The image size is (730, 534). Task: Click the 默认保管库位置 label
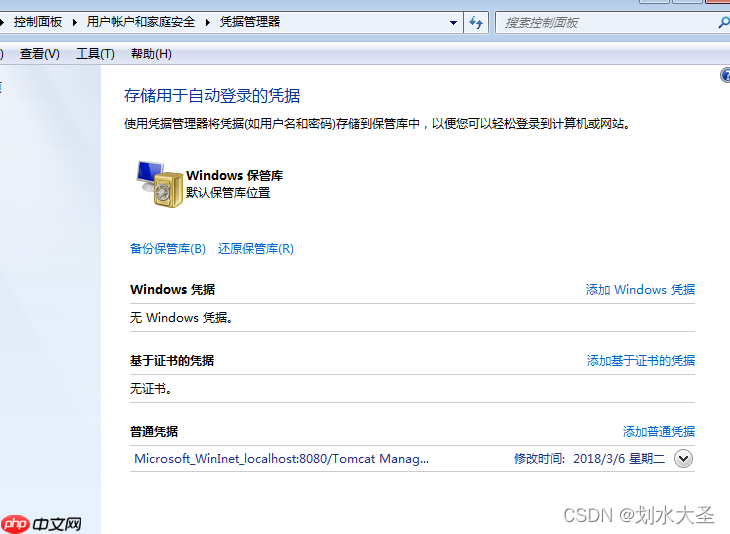tap(228, 193)
